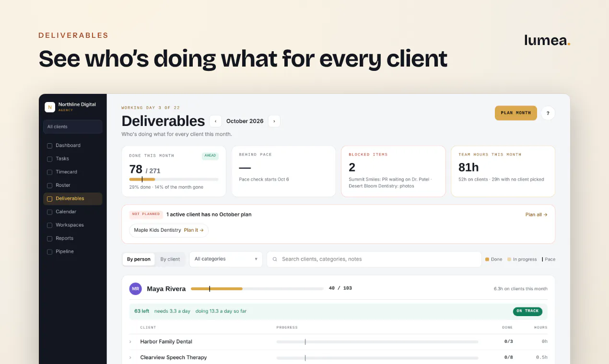The height and width of the screenshot is (364, 609).
Task: Expand the Clearview Speech Therapy row
Action: click(130, 358)
